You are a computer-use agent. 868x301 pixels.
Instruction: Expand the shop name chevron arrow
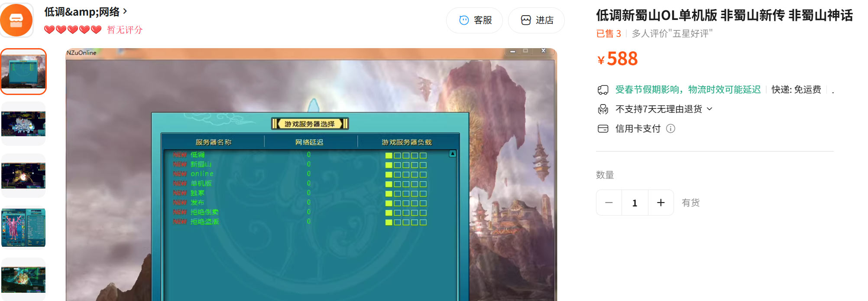pos(125,11)
